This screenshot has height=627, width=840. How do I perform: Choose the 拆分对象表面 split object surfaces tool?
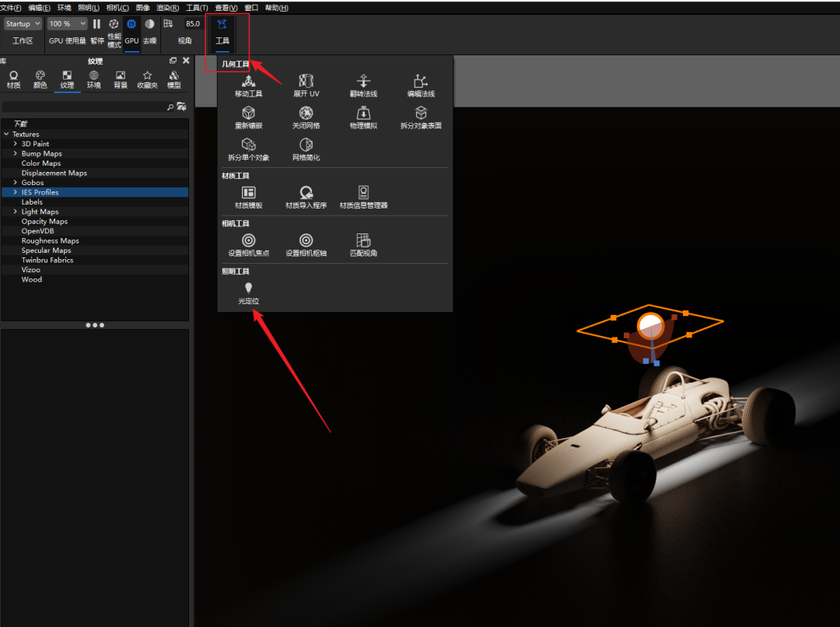[x=421, y=118]
